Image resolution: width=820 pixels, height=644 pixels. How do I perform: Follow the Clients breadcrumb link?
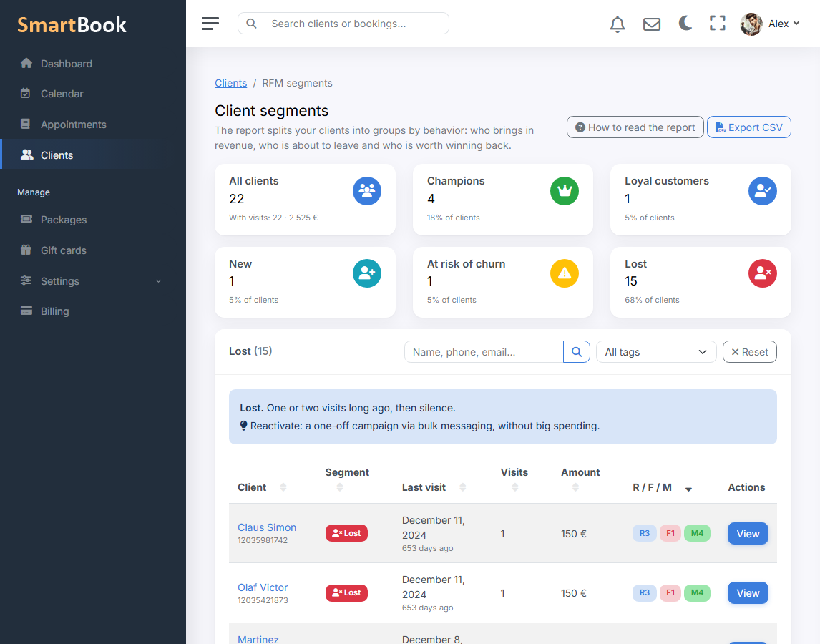coord(230,83)
